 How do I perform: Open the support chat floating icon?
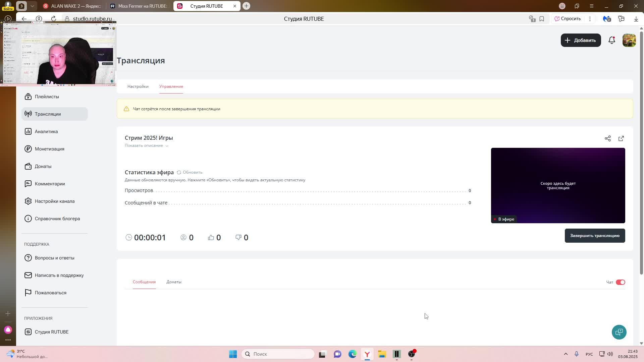(x=619, y=332)
